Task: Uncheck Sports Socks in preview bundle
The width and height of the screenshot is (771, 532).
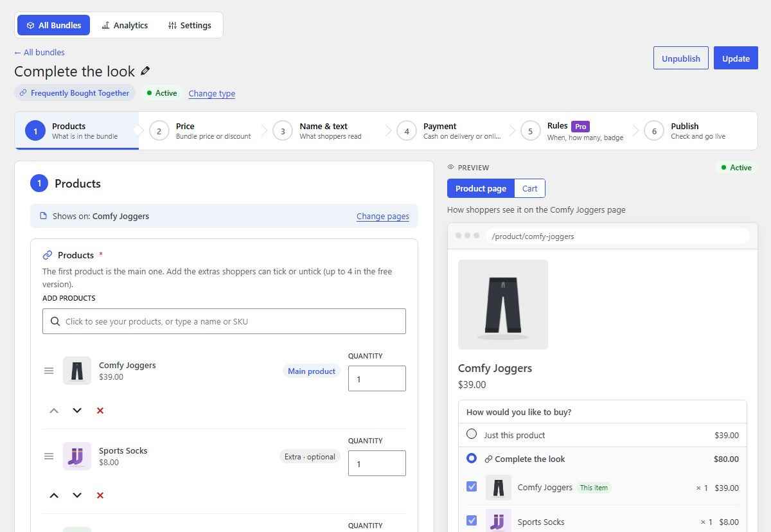Action: click(x=472, y=521)
